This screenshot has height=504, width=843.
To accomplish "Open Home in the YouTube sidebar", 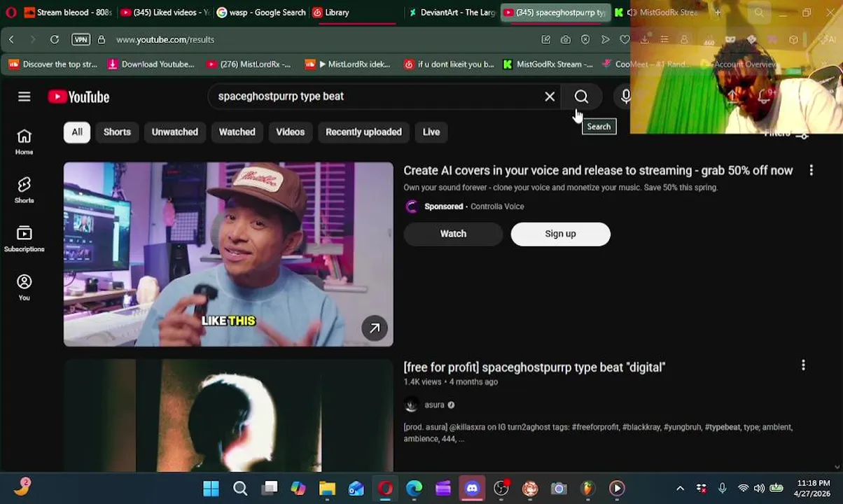I will (24, 141).
